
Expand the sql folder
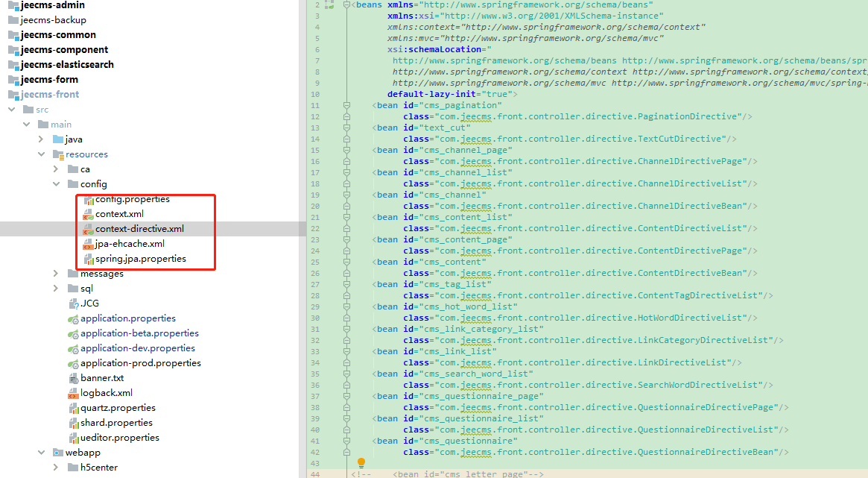(56, 289)
